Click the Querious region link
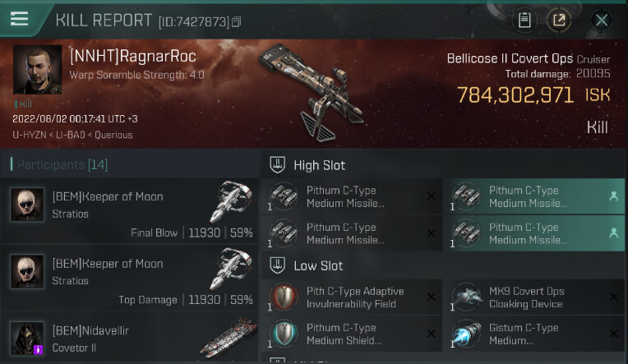Image resolution: width=628 pixels, height=364 pixels. coord(113,135)
